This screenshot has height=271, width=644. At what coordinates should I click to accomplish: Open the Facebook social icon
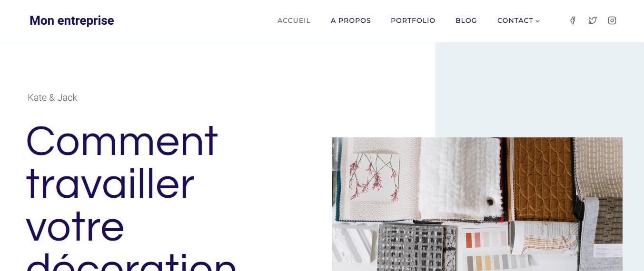click(x=573, y=20)
